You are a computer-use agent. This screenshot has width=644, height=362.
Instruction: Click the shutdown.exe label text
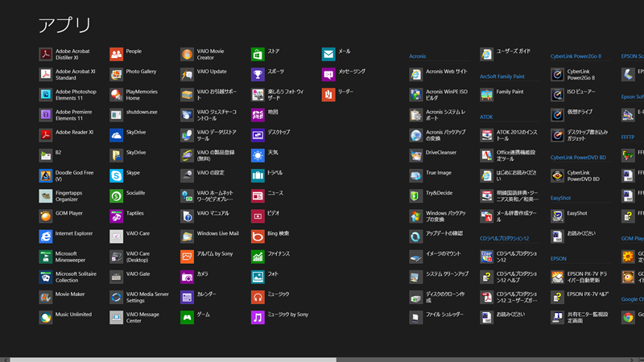pos(142,112)
